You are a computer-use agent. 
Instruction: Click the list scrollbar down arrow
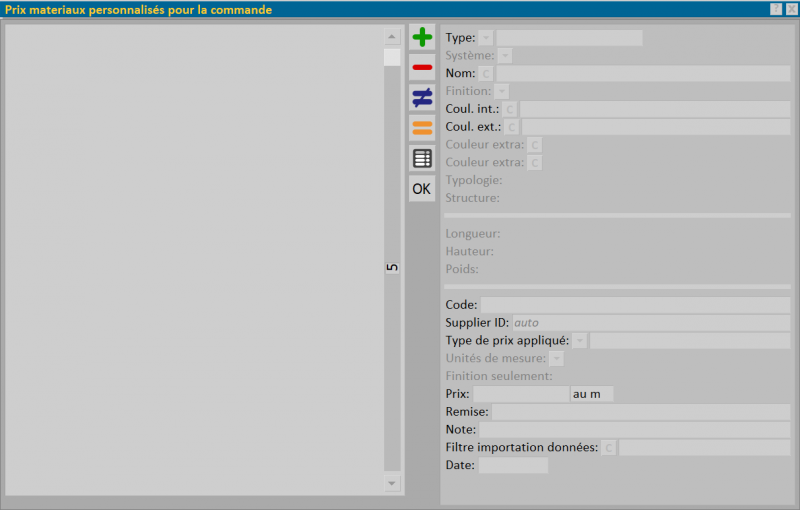pos(392,483)
